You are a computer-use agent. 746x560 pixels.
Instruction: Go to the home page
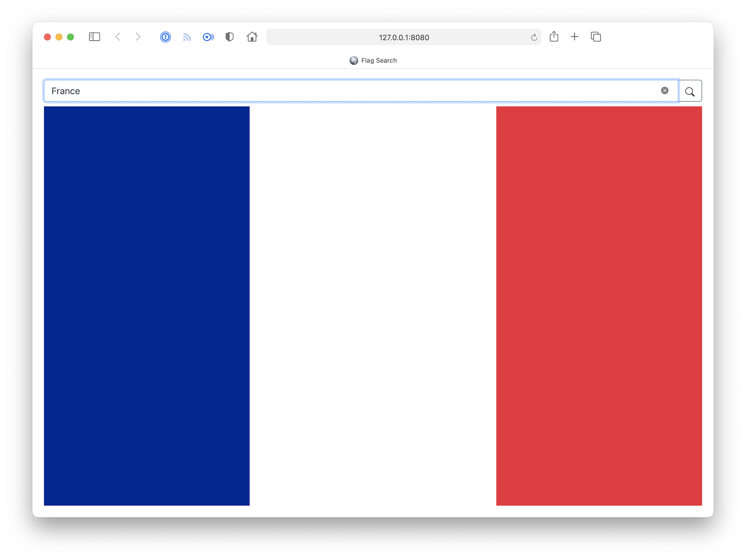[x=252, y=37]
